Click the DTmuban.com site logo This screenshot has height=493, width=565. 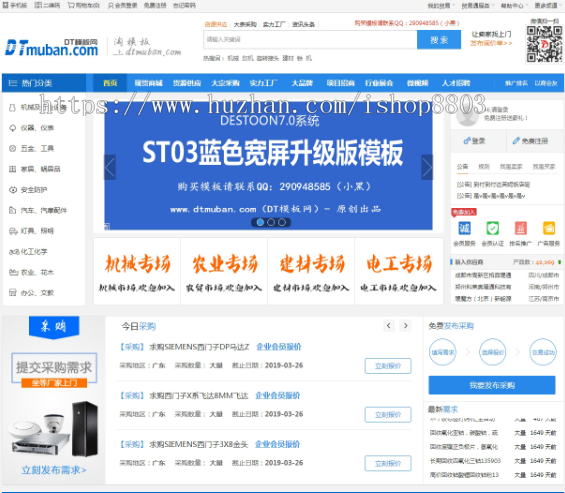52,47
